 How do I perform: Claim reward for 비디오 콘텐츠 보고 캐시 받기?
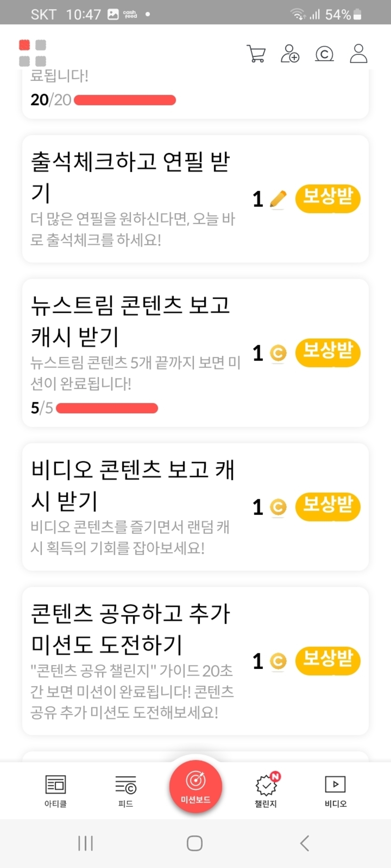click(328, 506)
